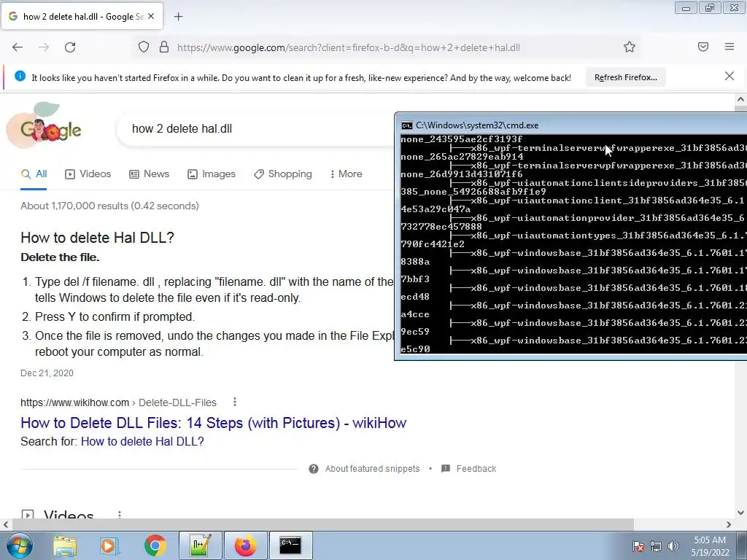Click the 'How to delete Hal DLL?' search link

coord(142,441)
